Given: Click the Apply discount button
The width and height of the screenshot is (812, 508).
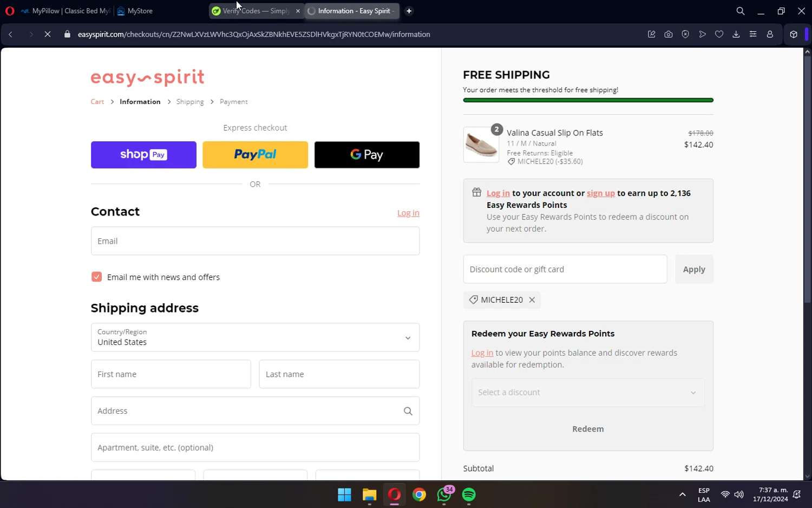Looking at the screenshot, I should point(694,269).
